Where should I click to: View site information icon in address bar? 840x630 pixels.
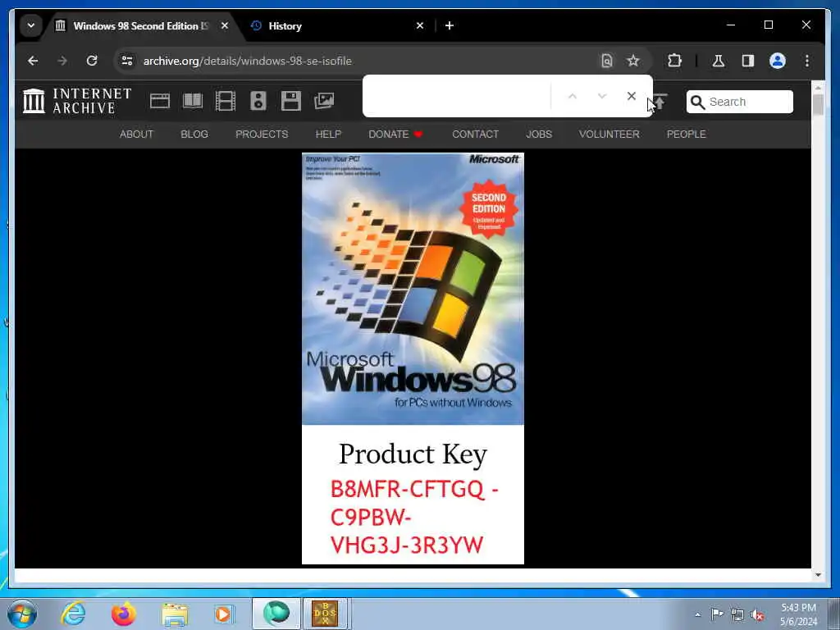[x=127, y=61]
